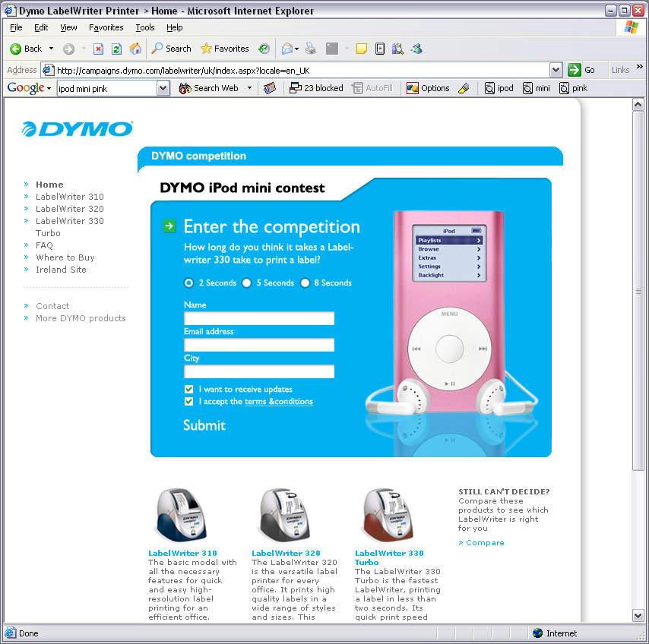649x644 pixels.
Task: Click the City input field
Action: click(259, 371)
